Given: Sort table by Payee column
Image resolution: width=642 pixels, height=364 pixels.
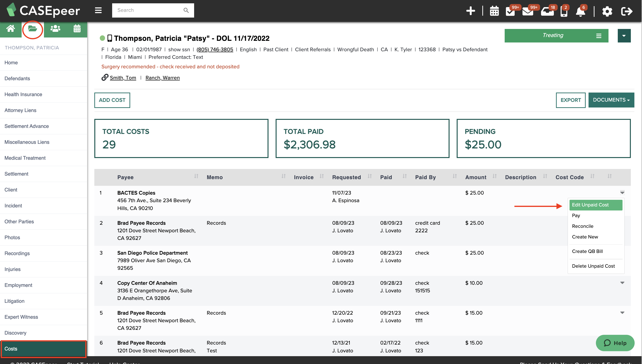Looking at the screenshot, I should click(196, 177).
